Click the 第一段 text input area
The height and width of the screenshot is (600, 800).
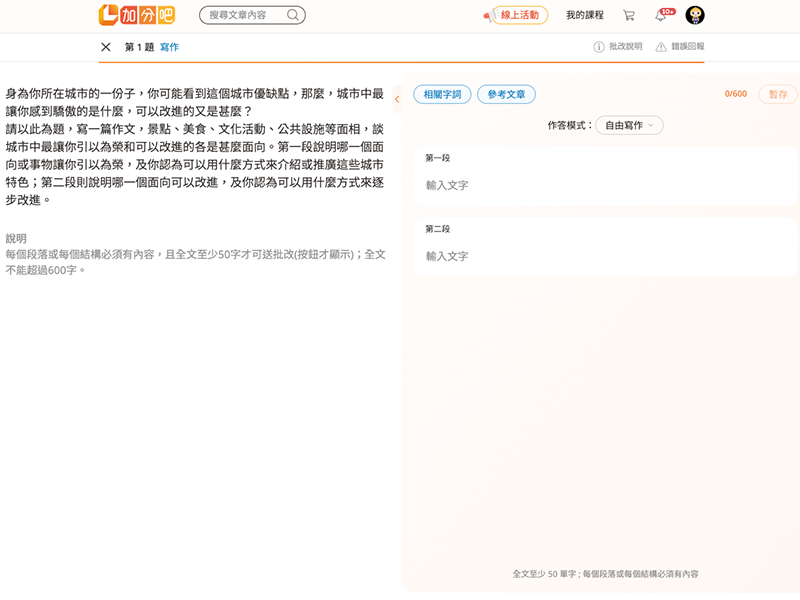click(x=605, y=185)
